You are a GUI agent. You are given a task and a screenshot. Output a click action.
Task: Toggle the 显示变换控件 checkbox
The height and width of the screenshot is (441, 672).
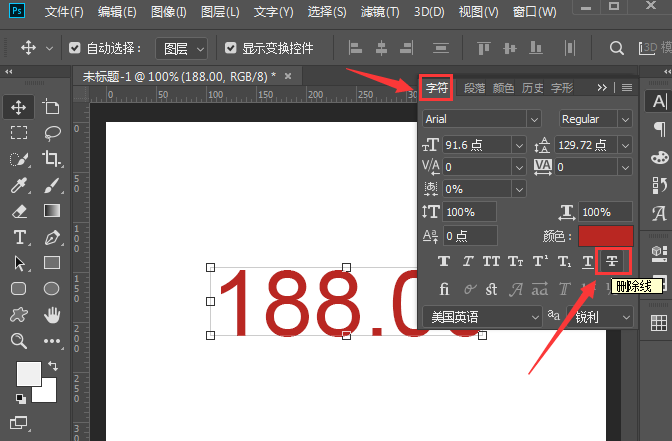pyautogui.click(x=231, y=48)
